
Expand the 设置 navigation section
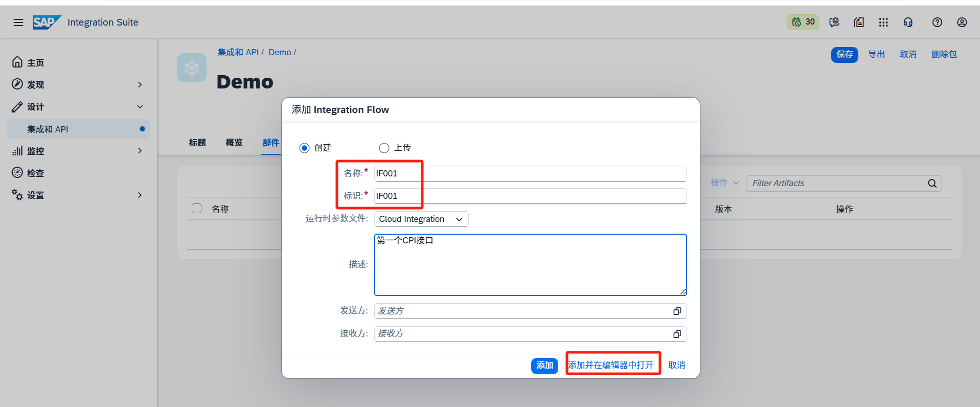click(140, 195)
